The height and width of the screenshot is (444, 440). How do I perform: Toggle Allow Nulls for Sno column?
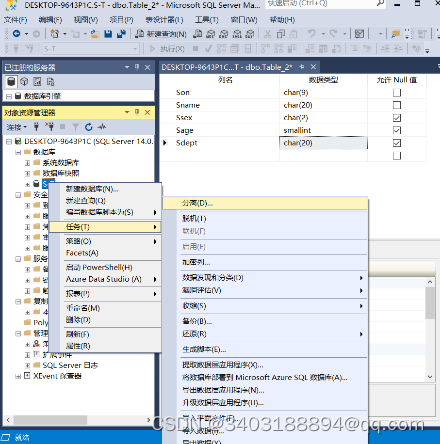pyautogui.click(x=397, y=92)
